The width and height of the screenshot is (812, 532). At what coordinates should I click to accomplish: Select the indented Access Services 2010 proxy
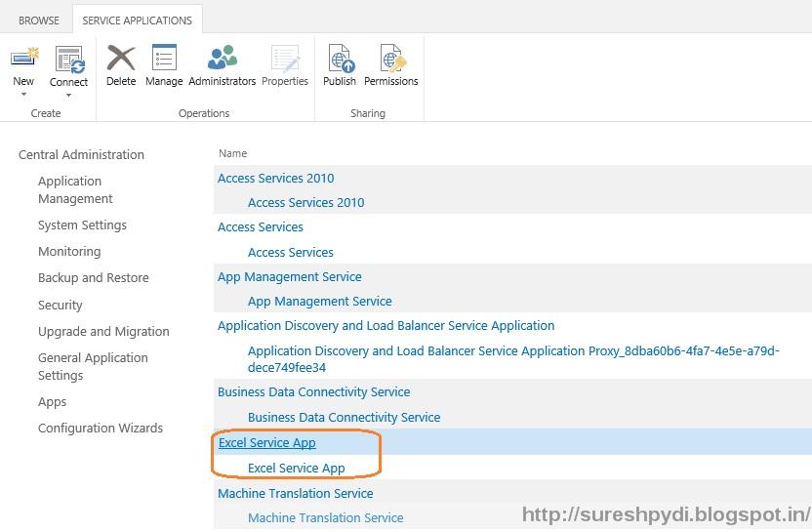(x=306, y=202)
